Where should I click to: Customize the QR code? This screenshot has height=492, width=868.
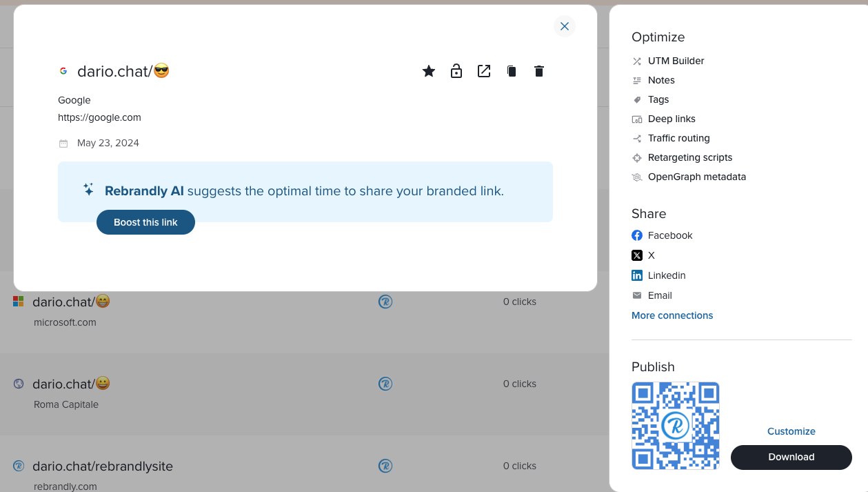(x=791, y=431)
